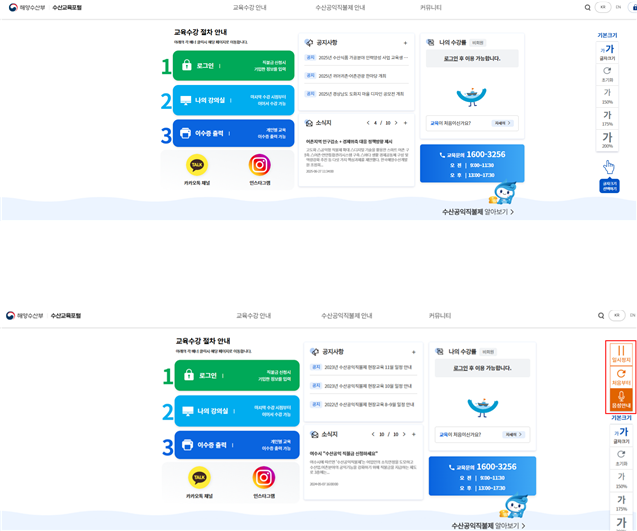This screenshot has width=637, height=531.
Task: Click 해양수산부 logo in upper screenshot
Action: click(x=26, y=7)
